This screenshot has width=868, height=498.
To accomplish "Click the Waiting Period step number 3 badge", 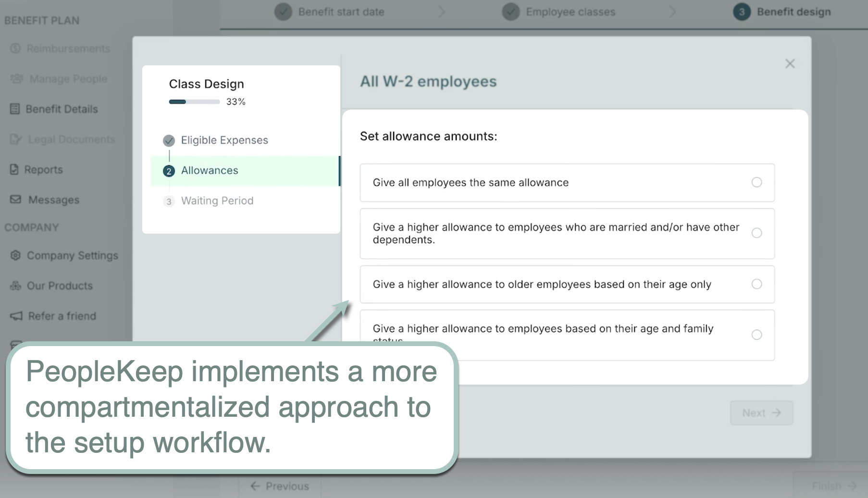I will (169, 201).
